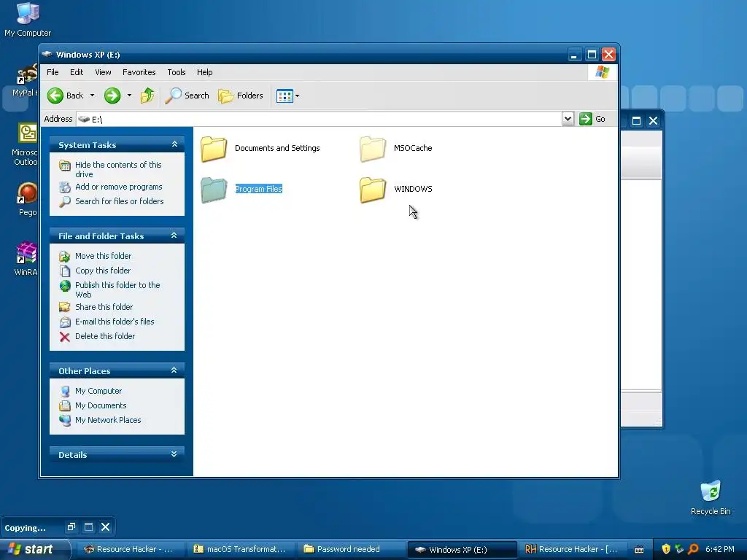Collapse the File and Folder Tasks panel
The height and width of the screenshot is (560, 747).
click(174, 236)
